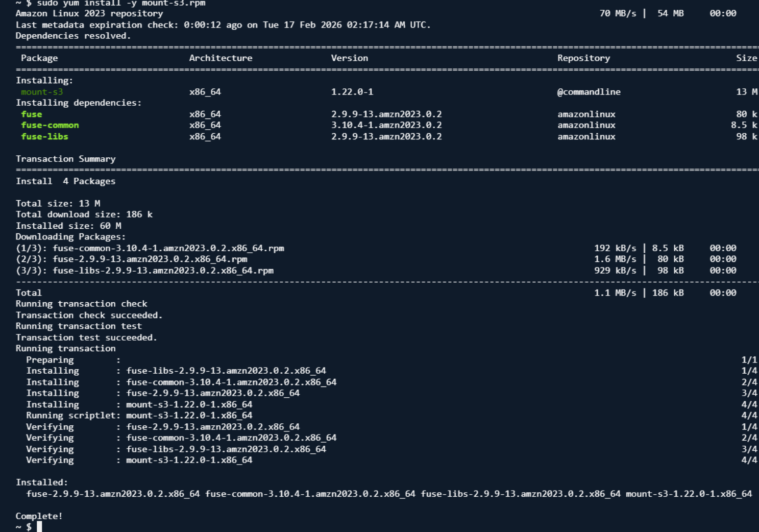Click the "1.22.0-1" version value

[x=352, y=92]
